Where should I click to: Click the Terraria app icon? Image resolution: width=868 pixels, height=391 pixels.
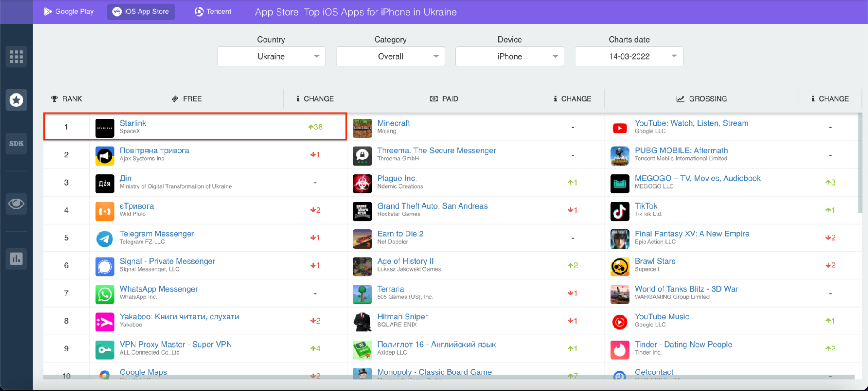pos(363,294)
